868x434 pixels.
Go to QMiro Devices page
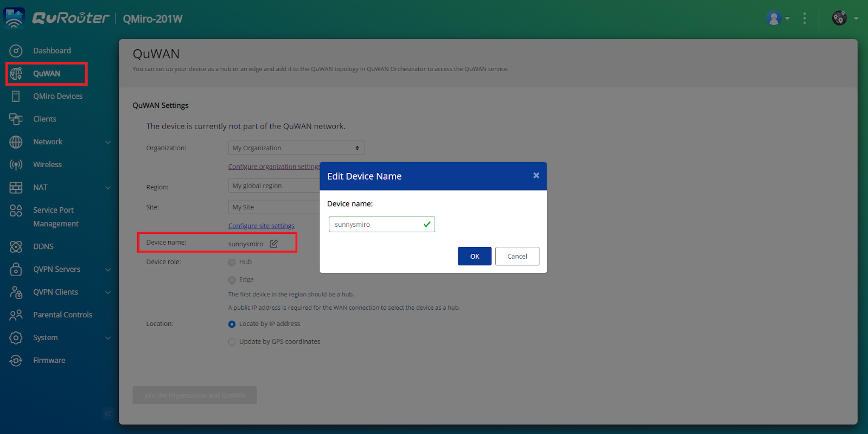pos(58,97)
